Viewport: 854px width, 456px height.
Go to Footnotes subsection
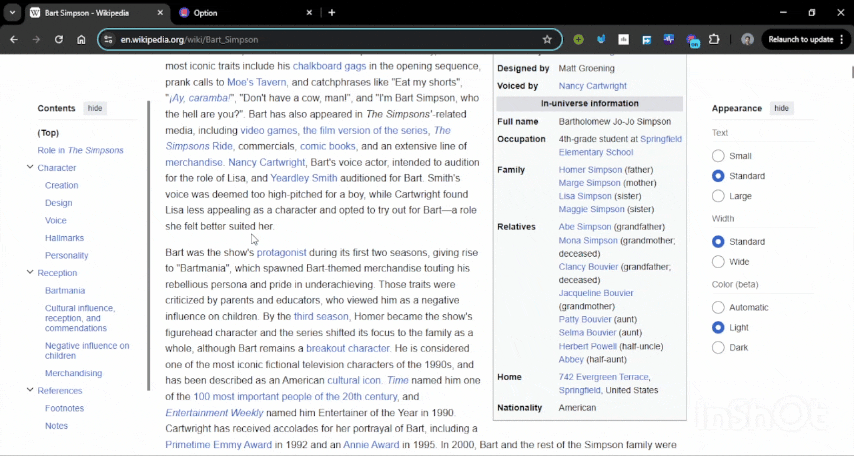[x=64, y=408]
